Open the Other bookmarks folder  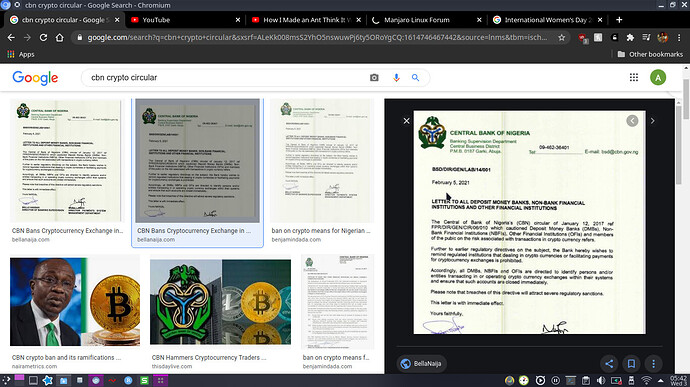pyautogui.click(x=650, y=54)
